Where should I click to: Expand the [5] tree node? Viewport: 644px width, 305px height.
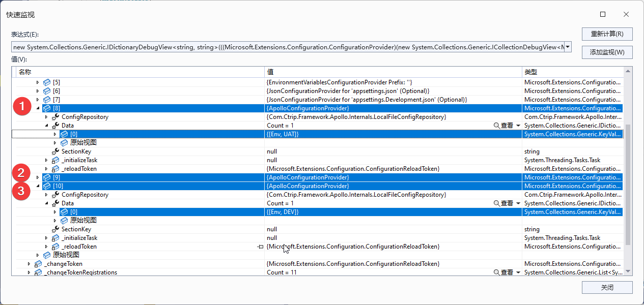(39, 82)
